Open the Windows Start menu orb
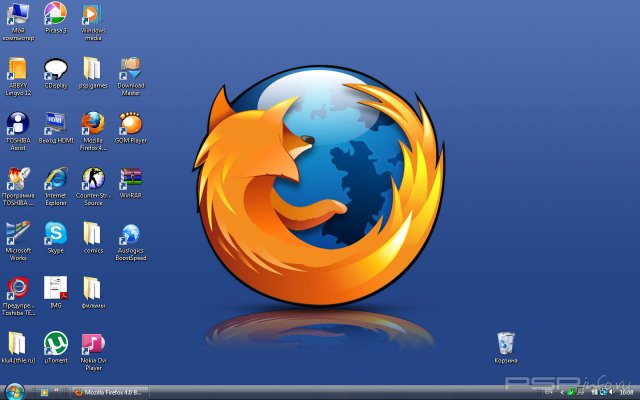This screenshot has width=640, height=400. [x=13, y=391]
